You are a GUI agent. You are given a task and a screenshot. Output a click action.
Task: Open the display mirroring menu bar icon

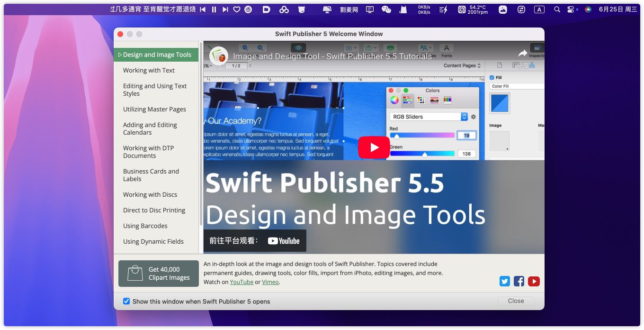(327, 9)
